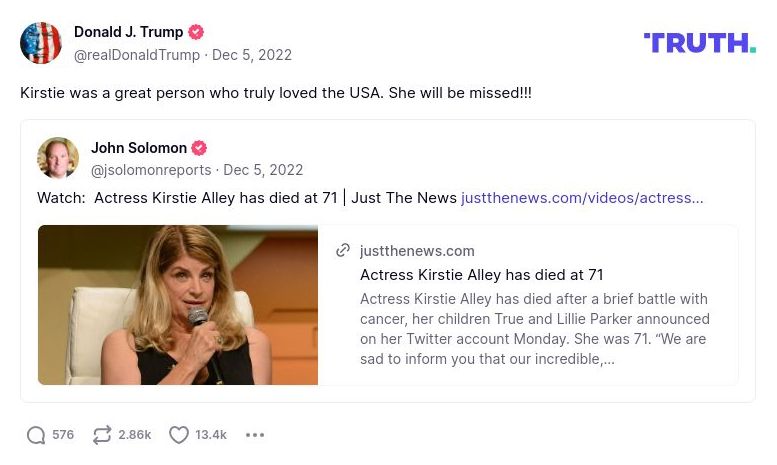Click the ReTruth repost arrows icon

[x=102, y=435]
